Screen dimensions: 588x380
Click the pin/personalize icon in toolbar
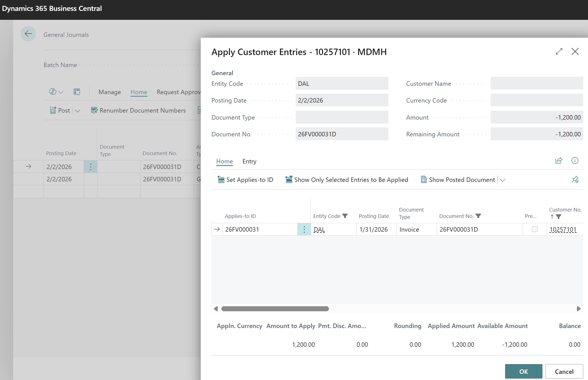575,179
